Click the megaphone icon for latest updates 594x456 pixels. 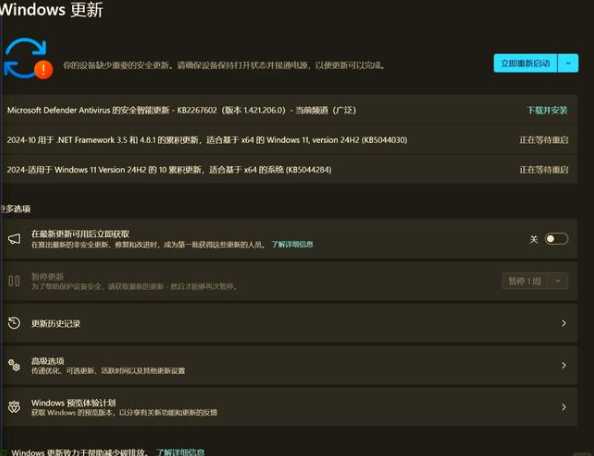click(x=14, y=239)
